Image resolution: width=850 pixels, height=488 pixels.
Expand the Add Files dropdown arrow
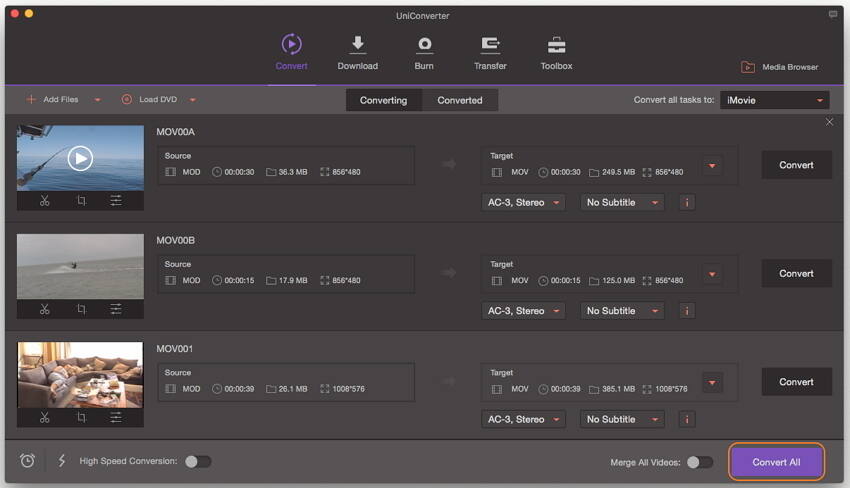pyautogui.click(x=98, y=100)
